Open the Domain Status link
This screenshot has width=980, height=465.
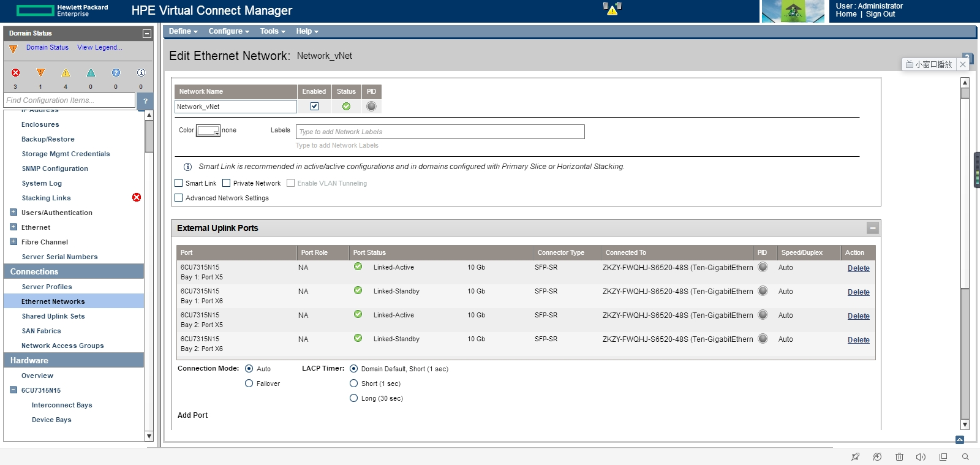tap(47, 47)
